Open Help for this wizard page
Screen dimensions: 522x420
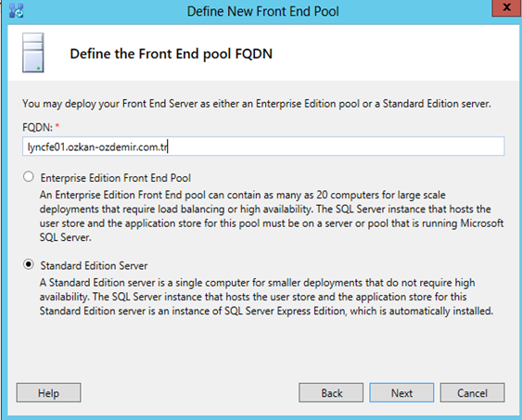48,393
